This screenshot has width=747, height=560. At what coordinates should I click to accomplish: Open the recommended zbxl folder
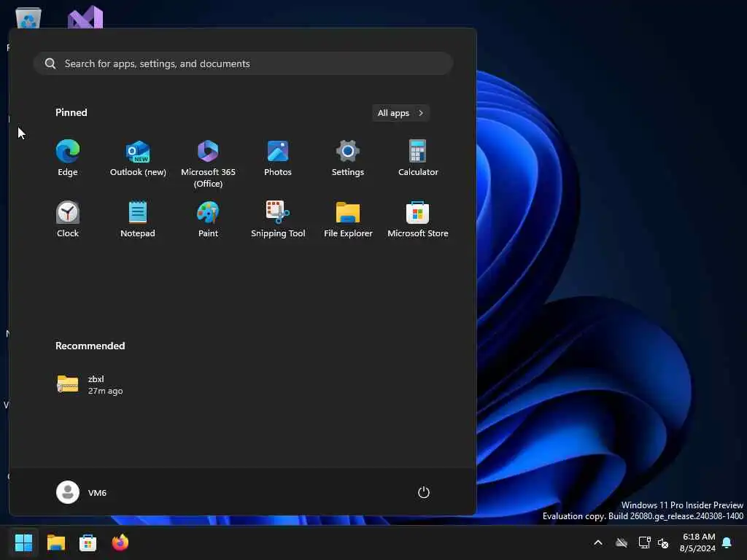(90, 385)
